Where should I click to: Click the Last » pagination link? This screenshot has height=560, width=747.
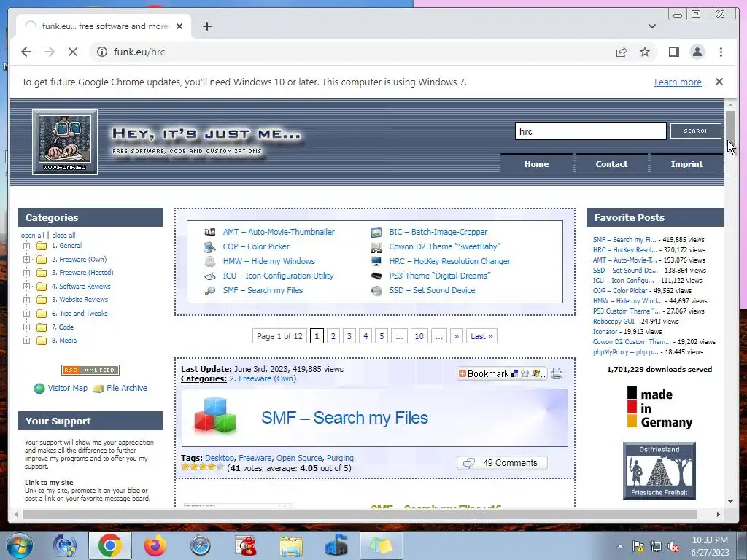481,336
